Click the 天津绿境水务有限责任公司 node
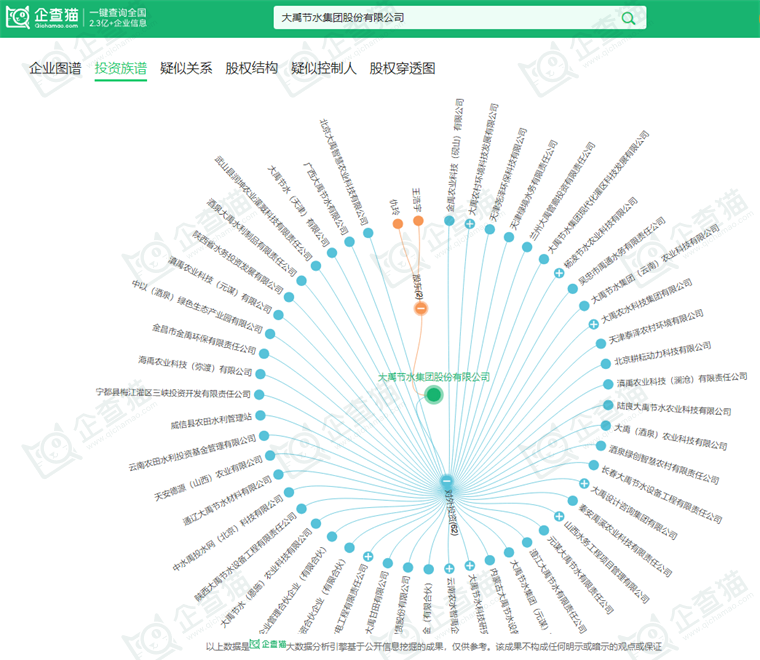 coord(508,237)
